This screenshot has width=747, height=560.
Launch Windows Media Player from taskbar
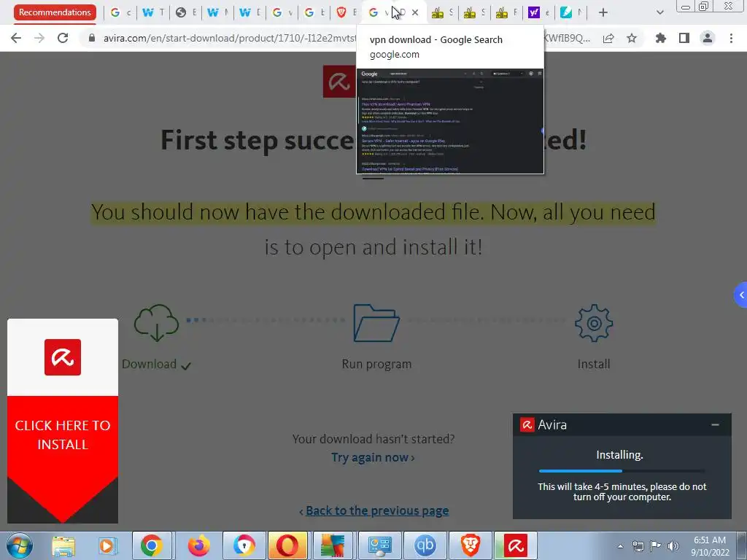click(x=108, y=545)
